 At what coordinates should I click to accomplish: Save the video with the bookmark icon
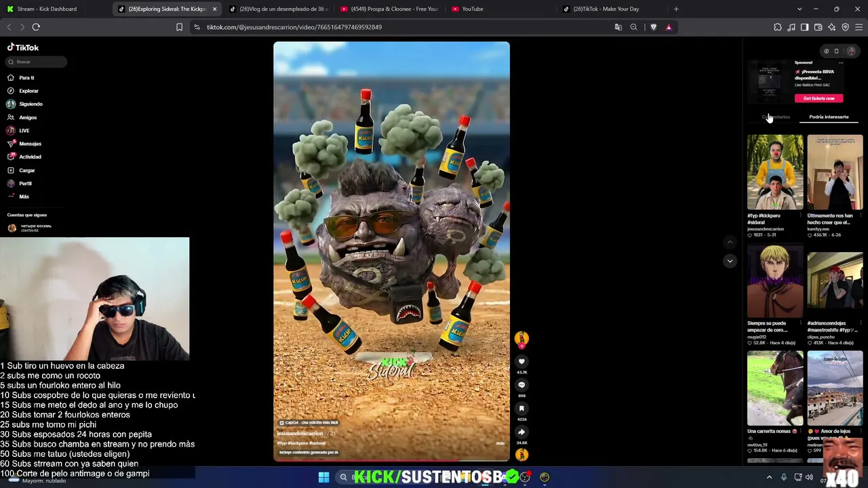[521, 408]
